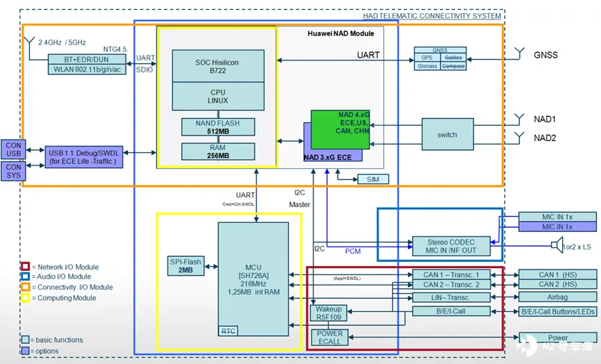Viewport: 601px width, 364px height.
Task: Click the 2.4GHz / 5GHz label
Action: coord(62,42)
